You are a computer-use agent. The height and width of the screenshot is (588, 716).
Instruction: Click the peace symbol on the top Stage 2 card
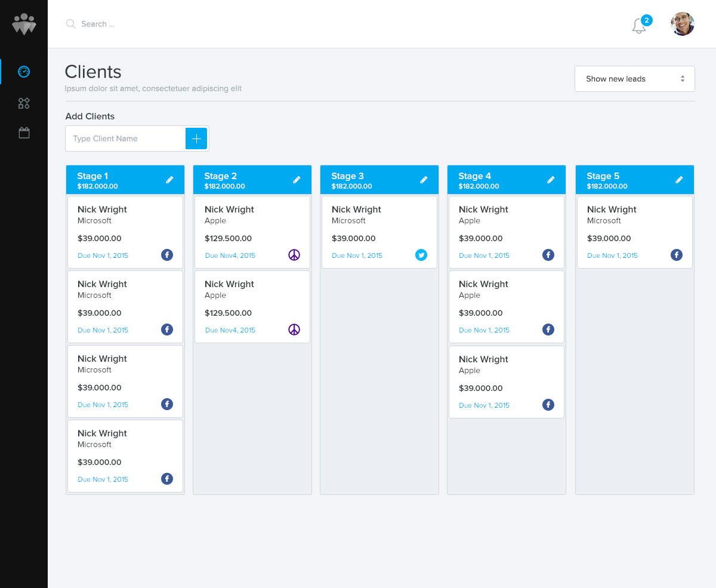click(x=294, y=255)
